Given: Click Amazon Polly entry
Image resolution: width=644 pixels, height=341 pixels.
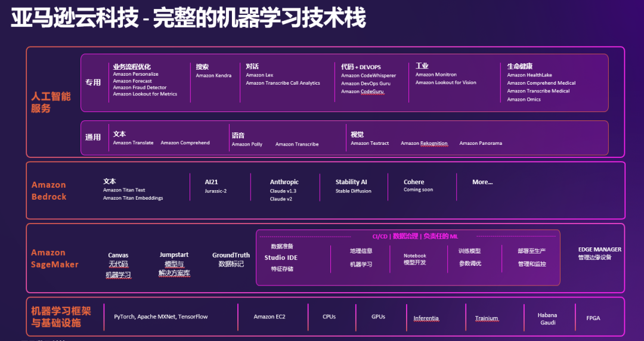Looking at the screenshot, I should [x=247, y=145].
